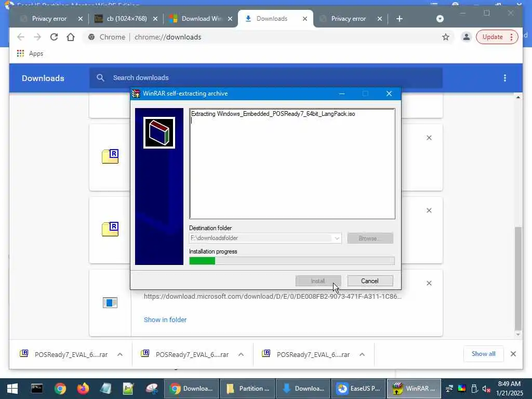Click Chrome forward arrow

37,37
